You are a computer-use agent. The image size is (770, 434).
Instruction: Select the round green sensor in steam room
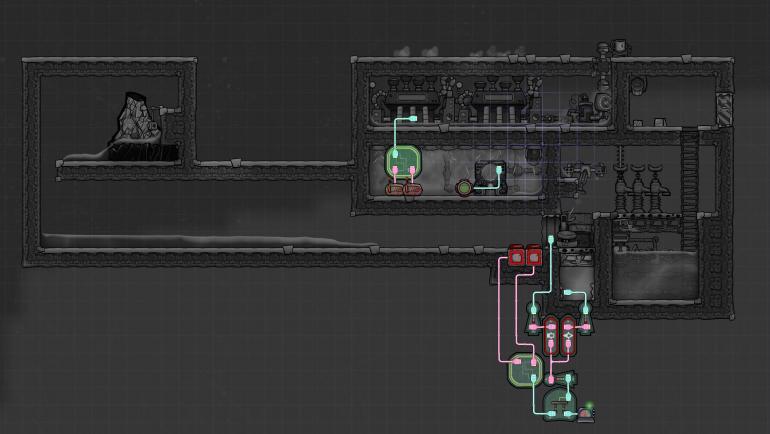464,188
